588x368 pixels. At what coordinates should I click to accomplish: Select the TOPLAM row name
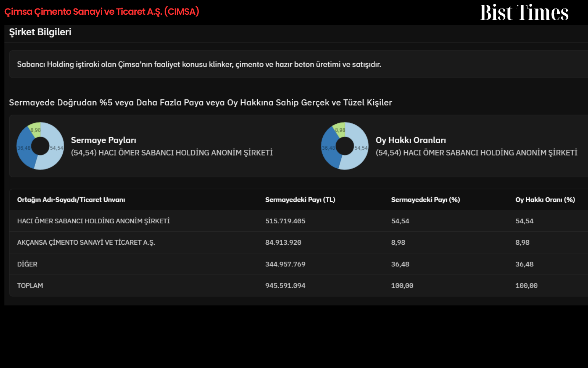tap(30, 286)
